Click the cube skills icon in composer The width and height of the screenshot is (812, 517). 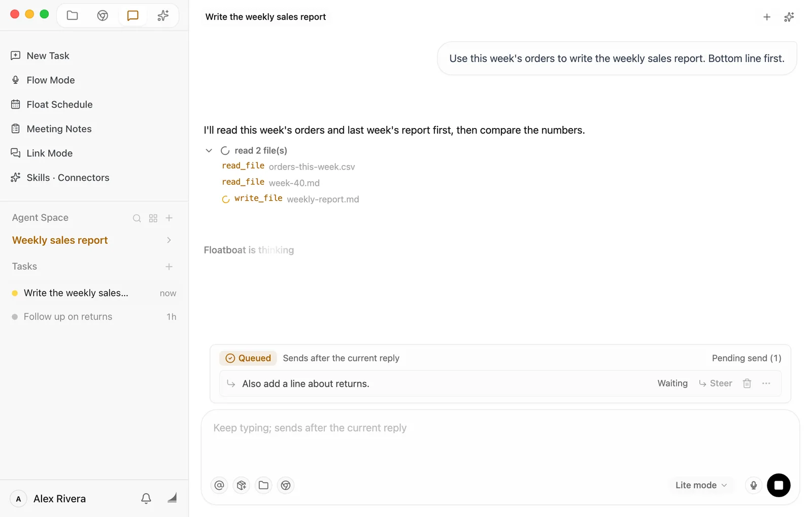242,486
